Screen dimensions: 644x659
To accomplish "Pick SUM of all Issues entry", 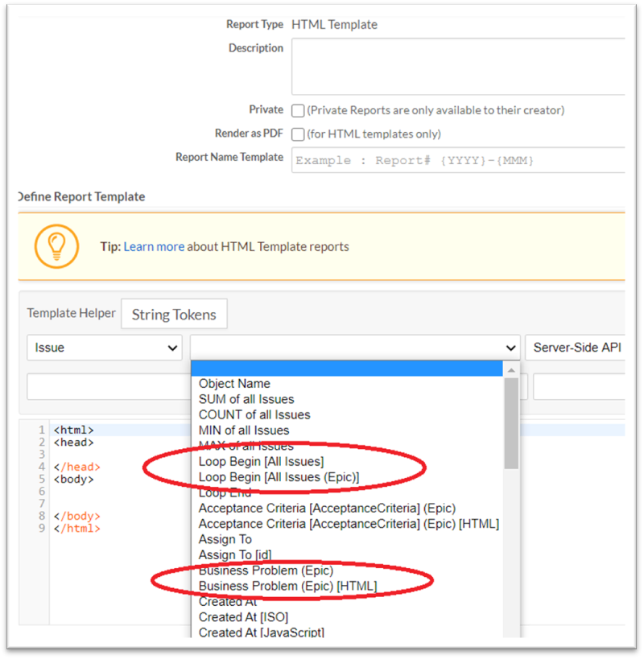I will (246, 399).
